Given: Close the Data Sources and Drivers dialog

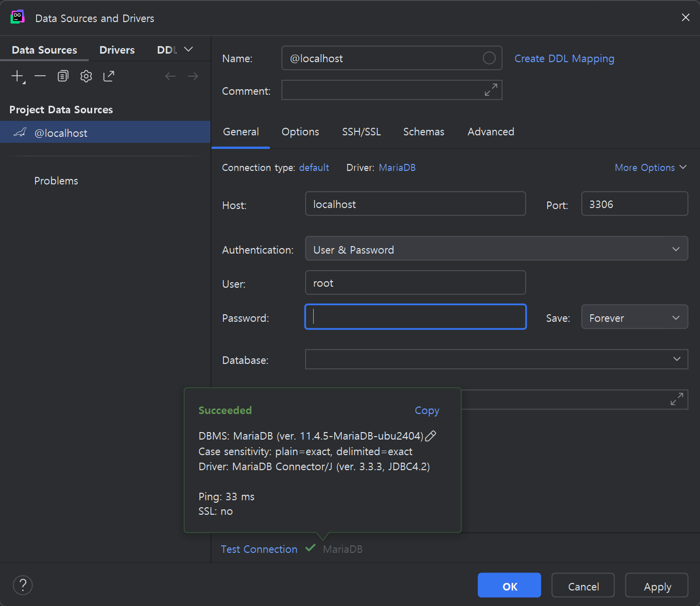Looking at the screenshot, I should tap(685, 18).
